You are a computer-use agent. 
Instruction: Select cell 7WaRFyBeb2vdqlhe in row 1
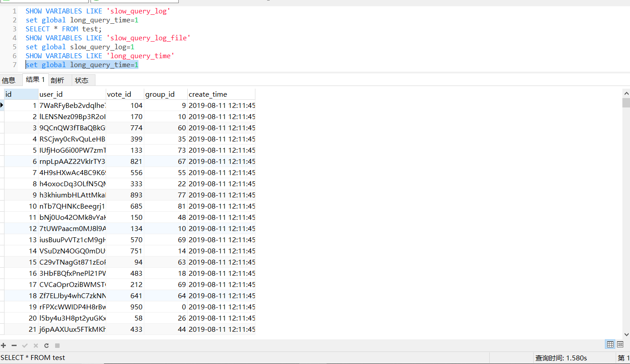[x=72, y=106]
